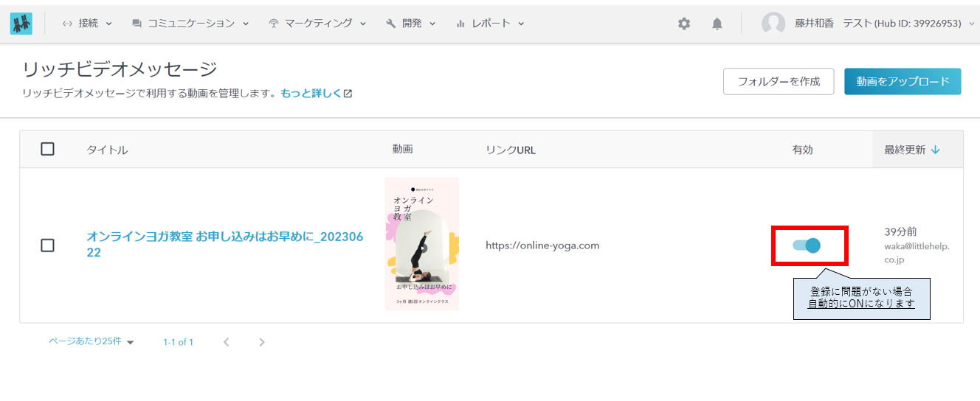Viewport: 980px width, 401px height.
Task: Click the 動画をアップロード button
Action: coord(903,82)
